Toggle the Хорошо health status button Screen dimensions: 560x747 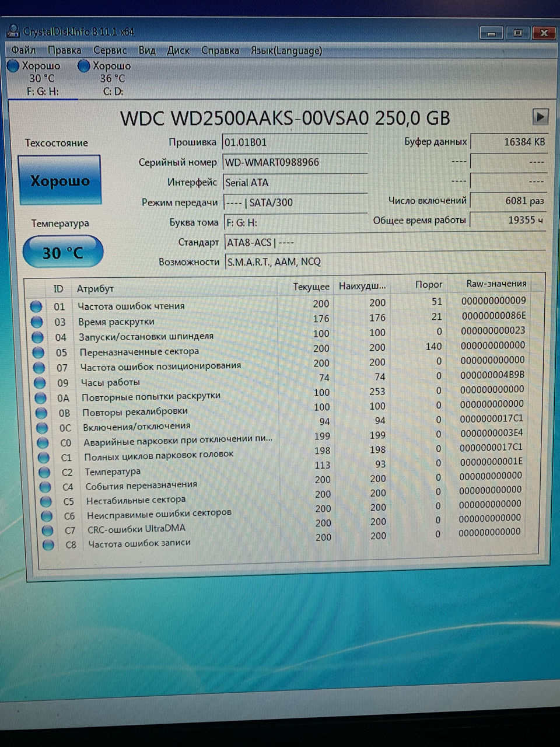click(x=60, y=180)
